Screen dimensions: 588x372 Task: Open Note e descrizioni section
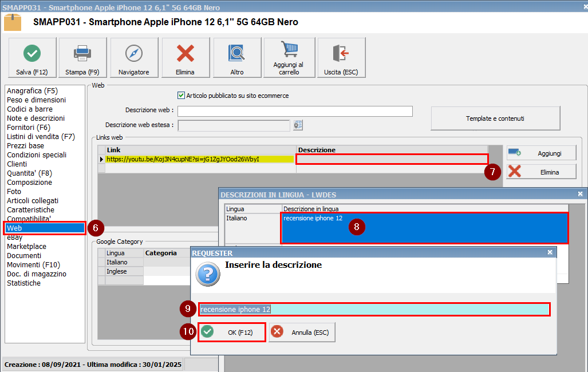click(35, 118)
